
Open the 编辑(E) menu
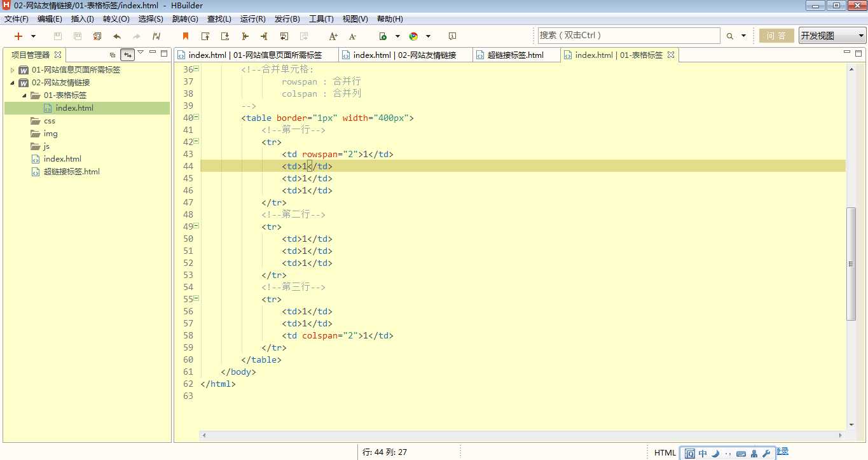point(50,19)
